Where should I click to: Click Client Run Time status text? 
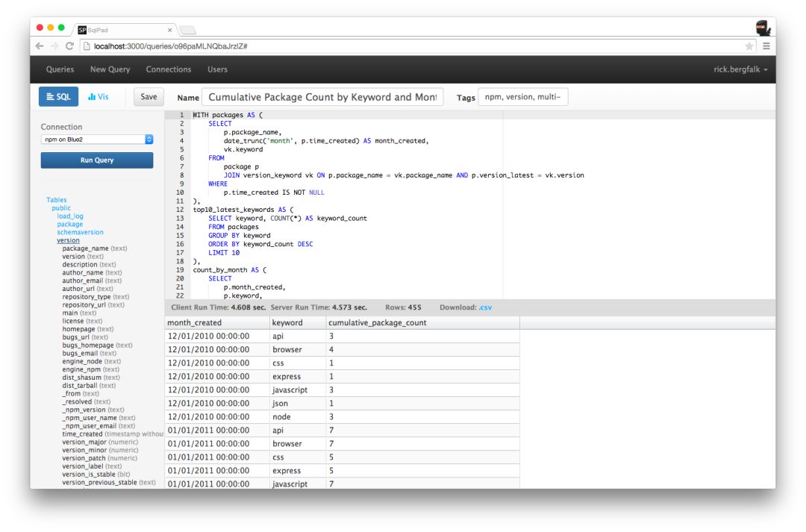[x=219, y=307]
